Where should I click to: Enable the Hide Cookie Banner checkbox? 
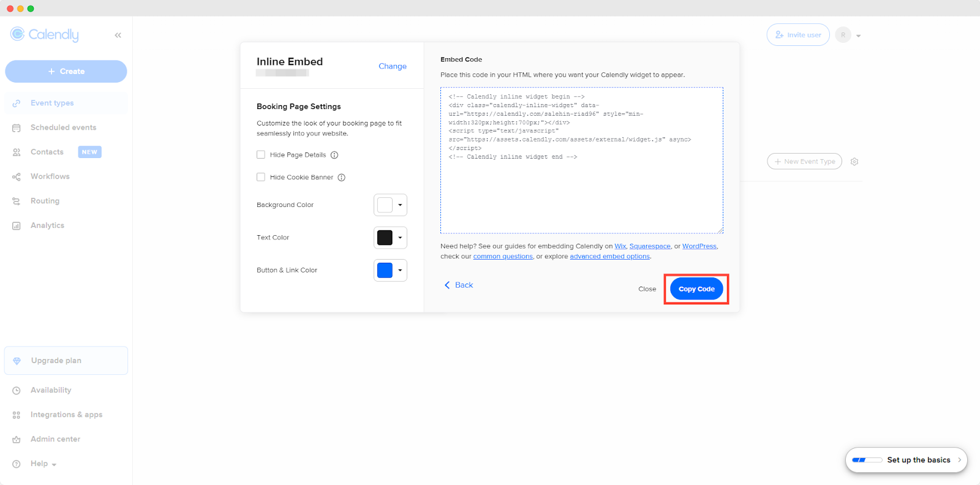point(261,177)
